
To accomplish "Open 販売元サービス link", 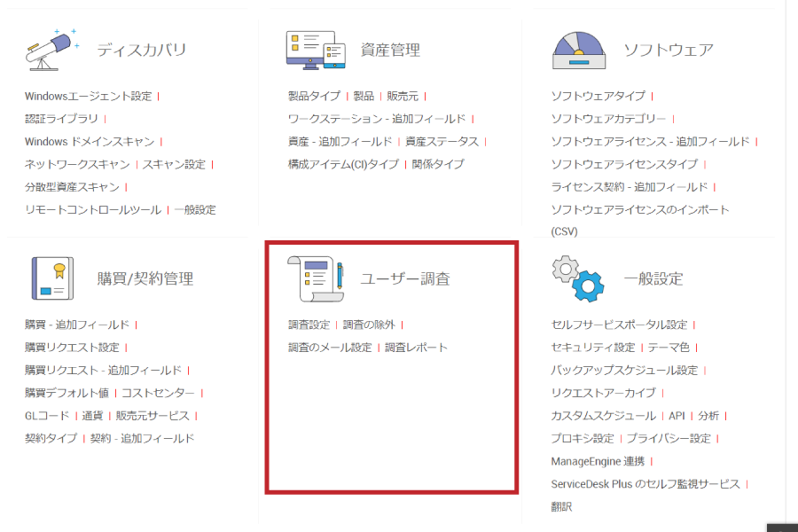I will pos(153,416).
